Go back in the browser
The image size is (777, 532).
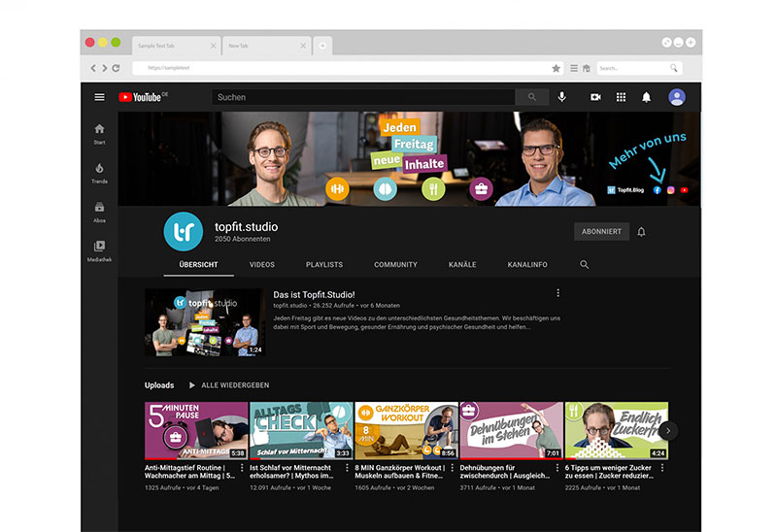pyautogui.click(x=93, y=68)
